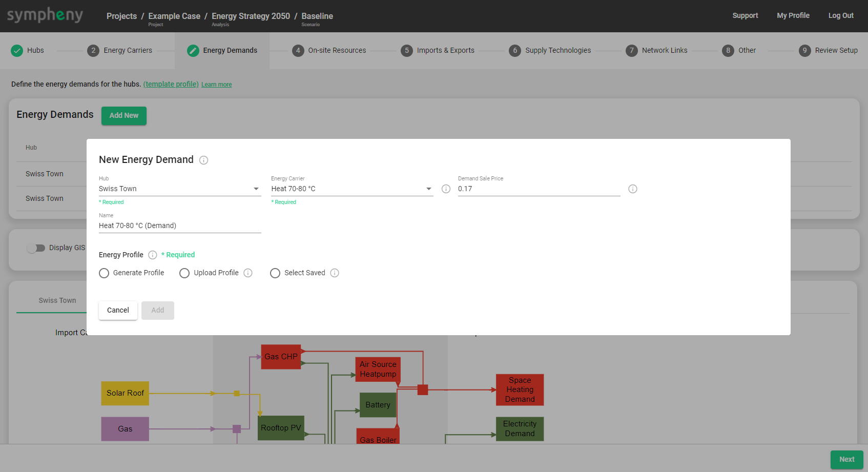Click info icon next to Energy Carrier field
The width and height of the screenshot is (868, 472).
click(x=446, y=189)
